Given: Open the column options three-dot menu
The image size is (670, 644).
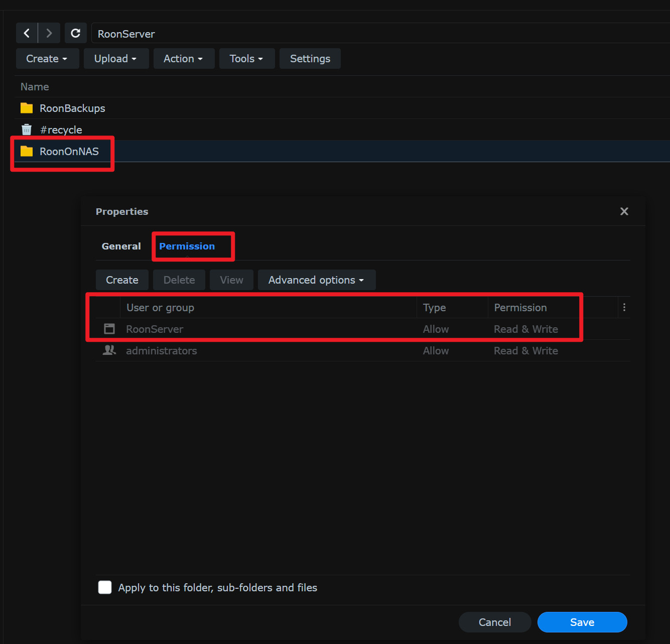Looking at the screenshot, I should click(624, 308).
